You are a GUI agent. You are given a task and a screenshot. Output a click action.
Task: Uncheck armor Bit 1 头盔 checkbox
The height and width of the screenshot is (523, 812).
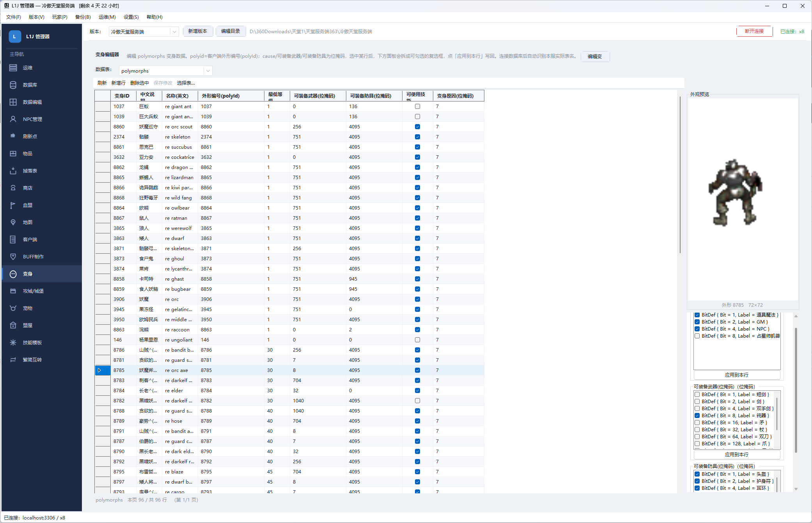coord(697,474)
